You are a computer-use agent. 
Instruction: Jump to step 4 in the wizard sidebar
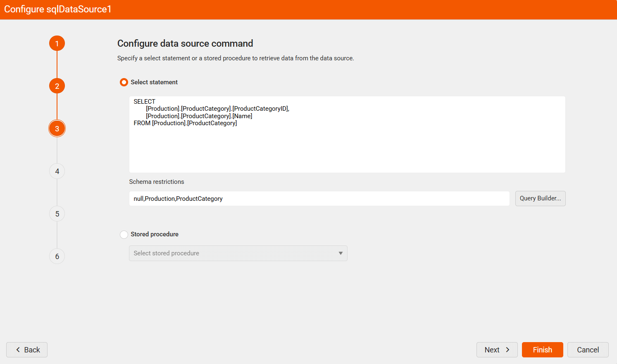pyautogui.click(x=57, y=171)
